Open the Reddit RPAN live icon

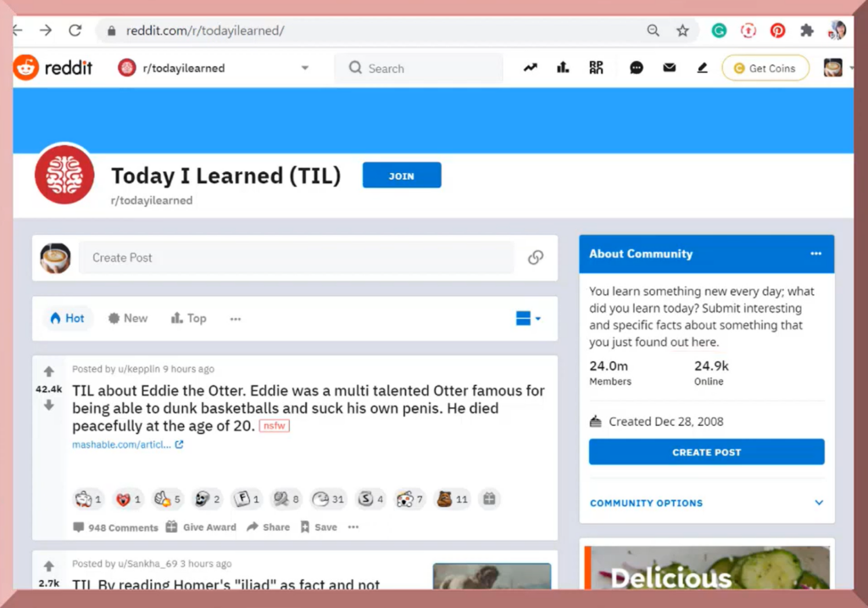click(x=596, y=68)
